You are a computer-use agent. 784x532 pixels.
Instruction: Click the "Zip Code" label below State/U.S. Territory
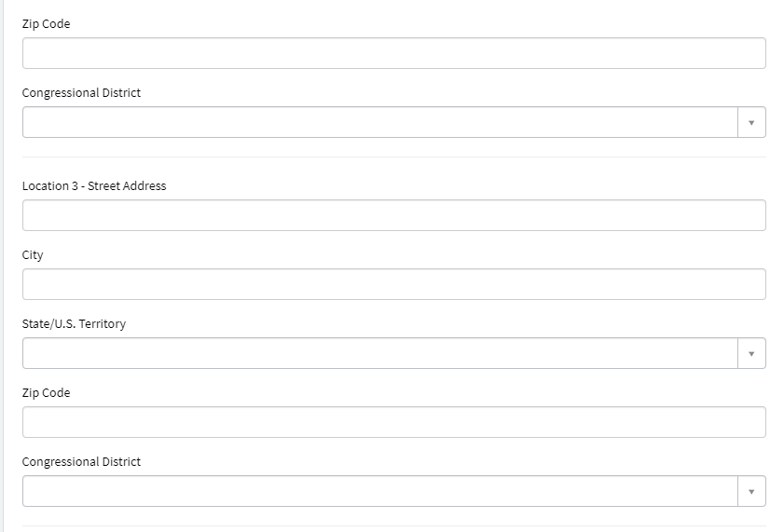46,393
